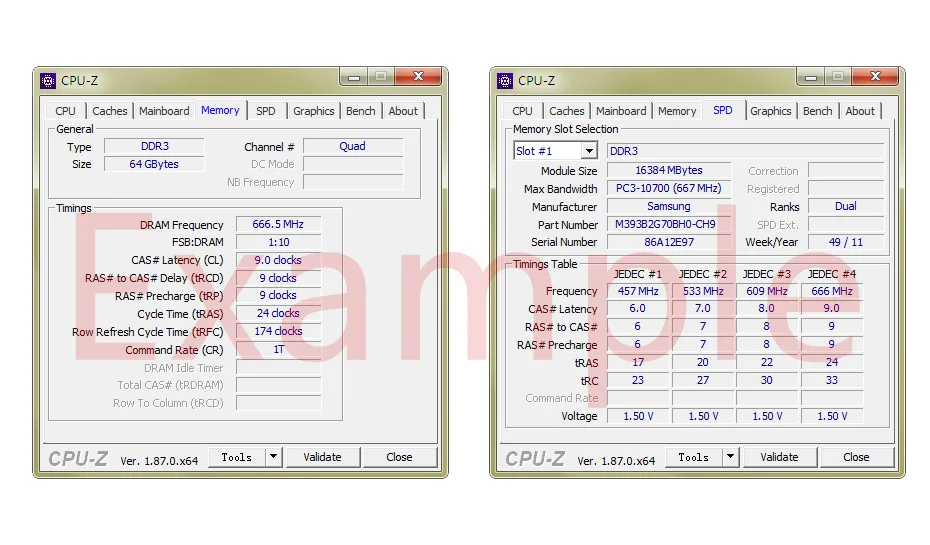Click the Channel # field showing Quad

(x=353, y=146)
